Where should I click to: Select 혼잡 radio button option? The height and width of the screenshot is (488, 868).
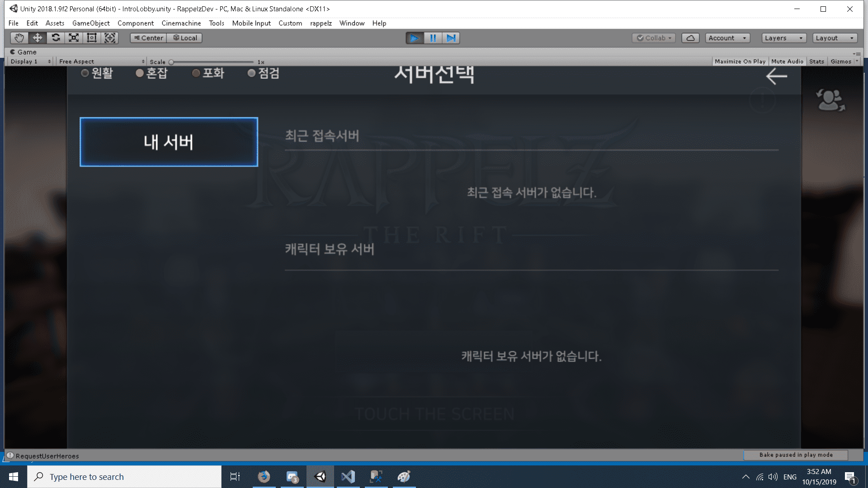pyautogui.click(x=139, y=73)
